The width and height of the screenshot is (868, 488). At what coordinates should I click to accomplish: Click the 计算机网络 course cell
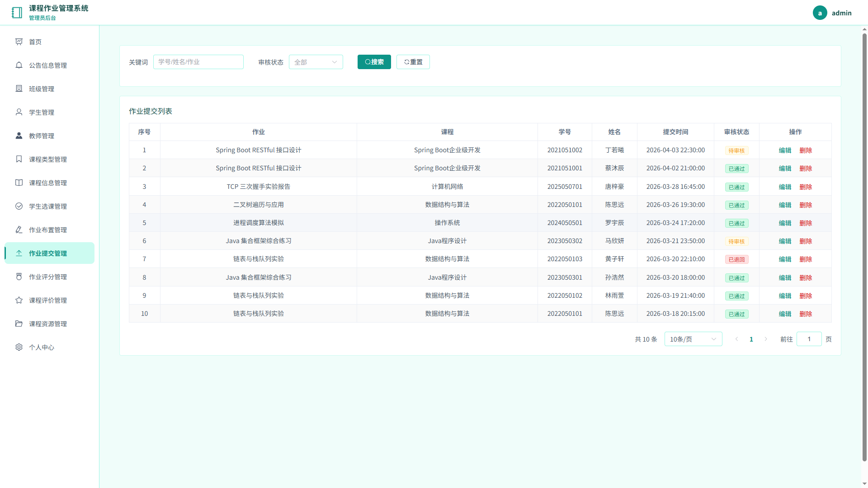coord(447,187)
